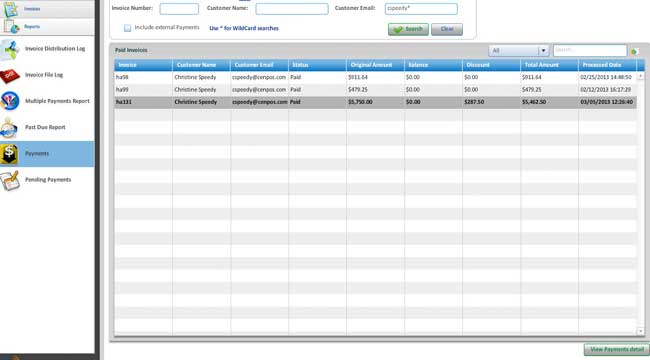The height and width of the screenshot is (360, 650).
Task: Open Invoice File Log menu item
Action: click(44, 75)
